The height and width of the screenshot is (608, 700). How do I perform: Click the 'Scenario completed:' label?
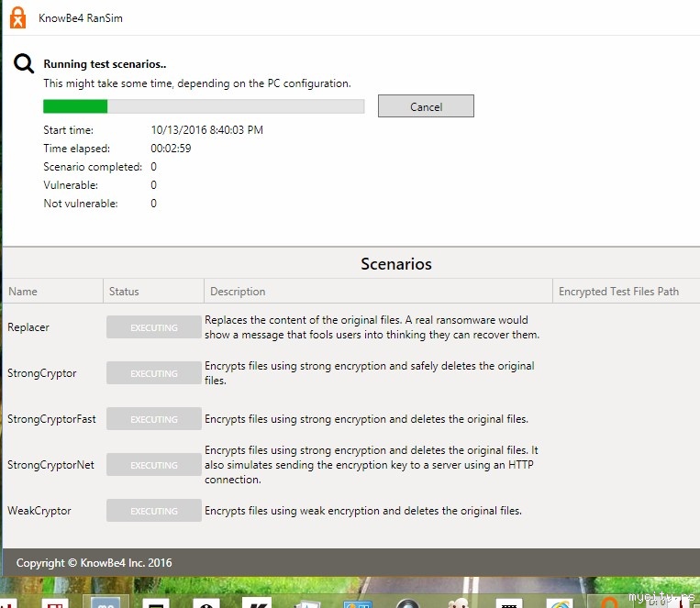tap(93, 167)
